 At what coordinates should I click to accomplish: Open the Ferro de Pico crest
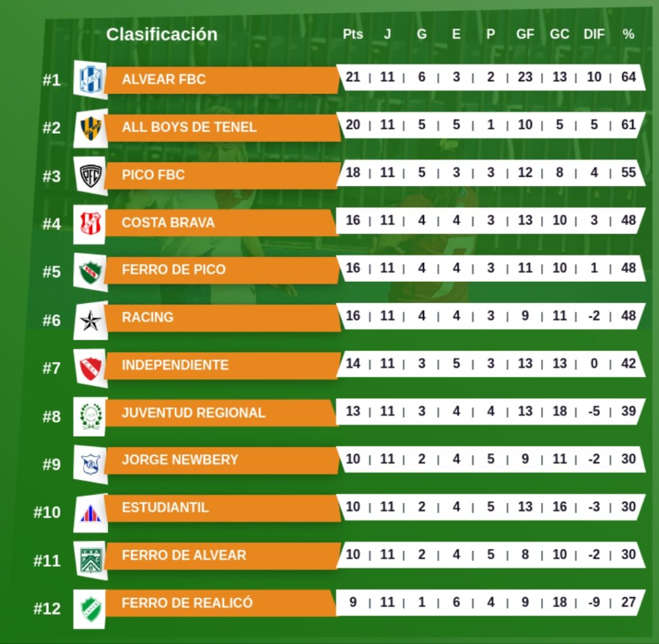coord(90,271)
